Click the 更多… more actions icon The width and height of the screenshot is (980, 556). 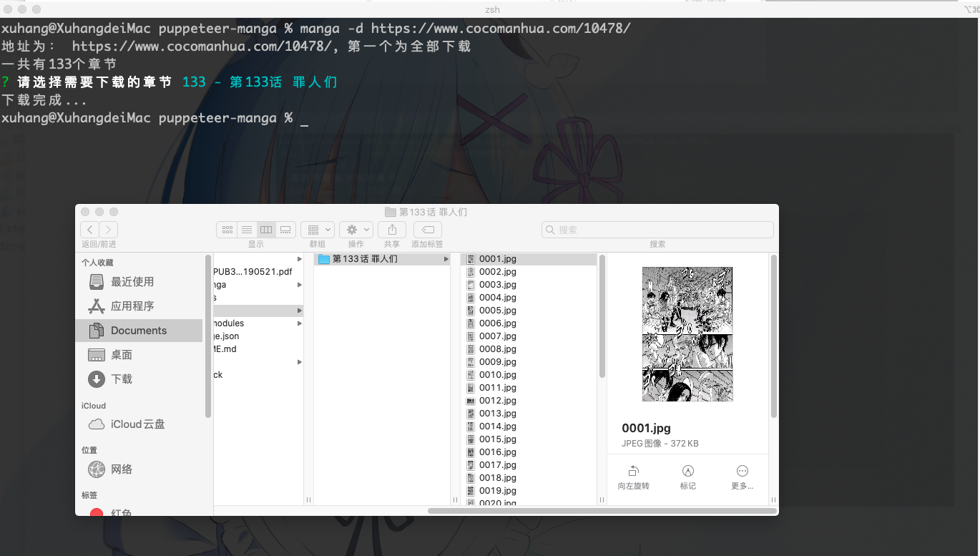click(x=743, y=471)
